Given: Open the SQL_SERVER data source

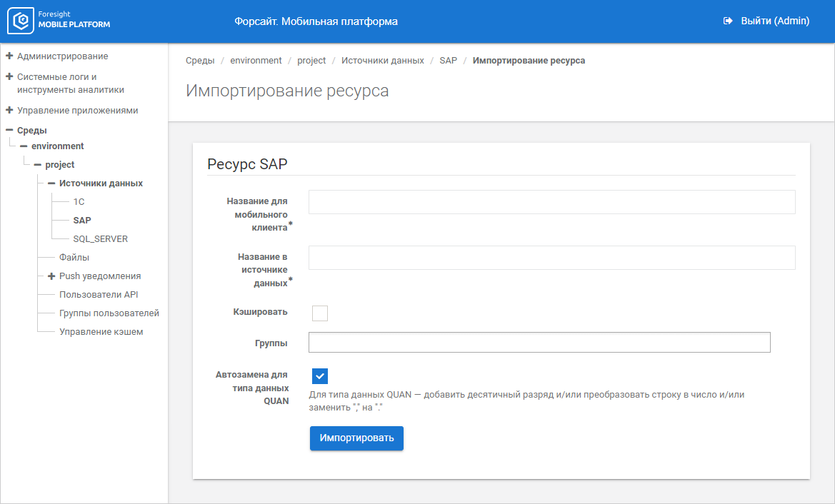Looking at the screenshot, I should (100, 239).
